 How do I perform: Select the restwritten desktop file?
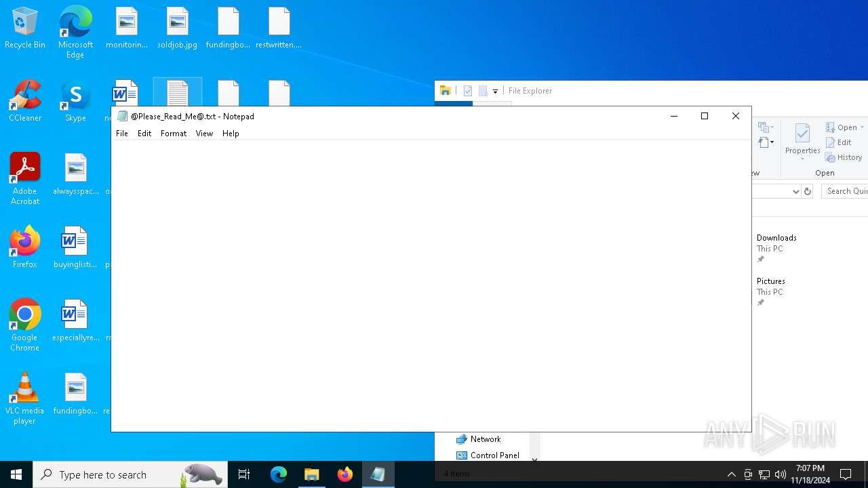tap(279, 28)
